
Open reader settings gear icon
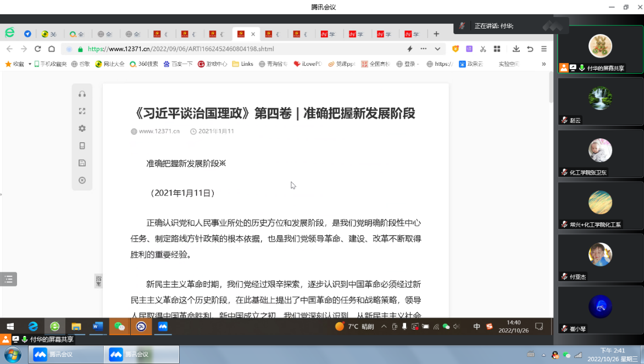[x=82, y=128]
